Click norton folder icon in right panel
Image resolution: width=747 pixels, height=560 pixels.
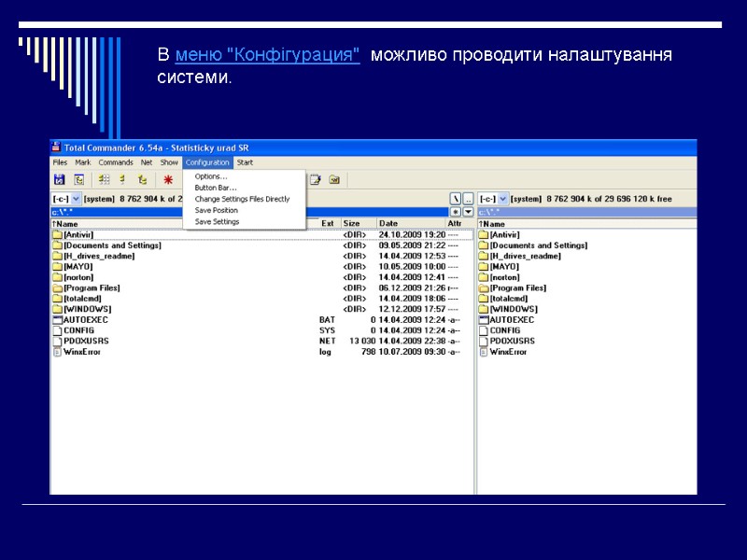(x=484, y=277)
